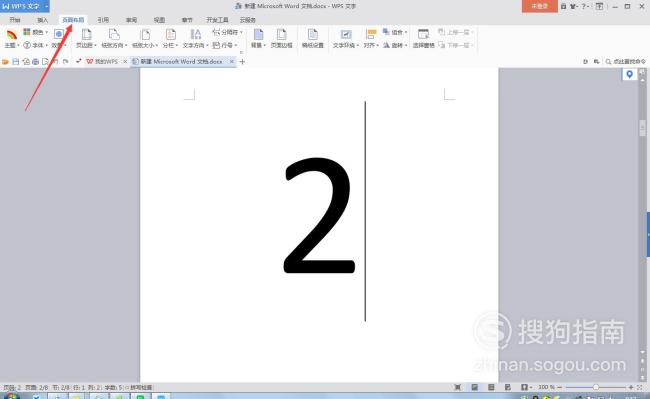Open the 主题 theme gallery
The height and width of the screenshot is (399, 650).
click(x=12, y=39)
